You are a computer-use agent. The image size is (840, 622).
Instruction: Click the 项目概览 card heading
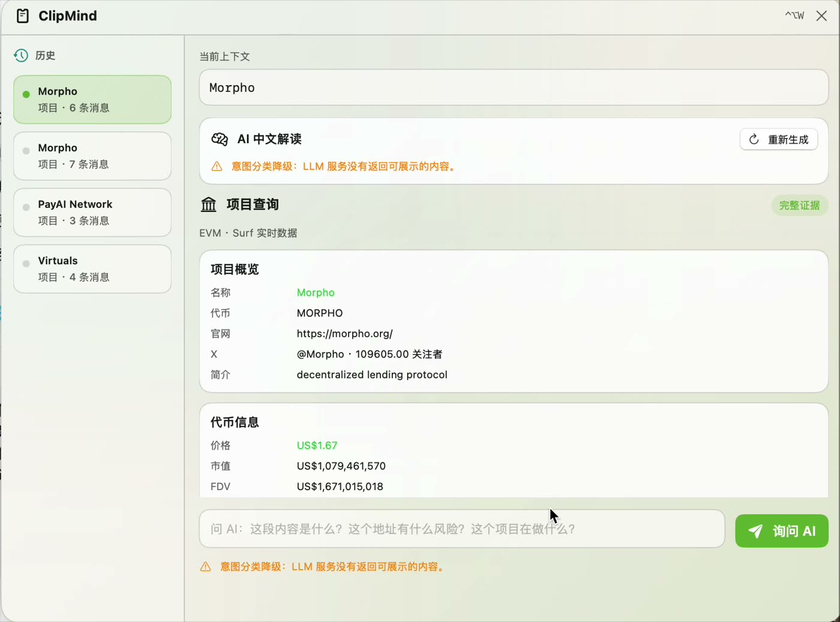235,269
